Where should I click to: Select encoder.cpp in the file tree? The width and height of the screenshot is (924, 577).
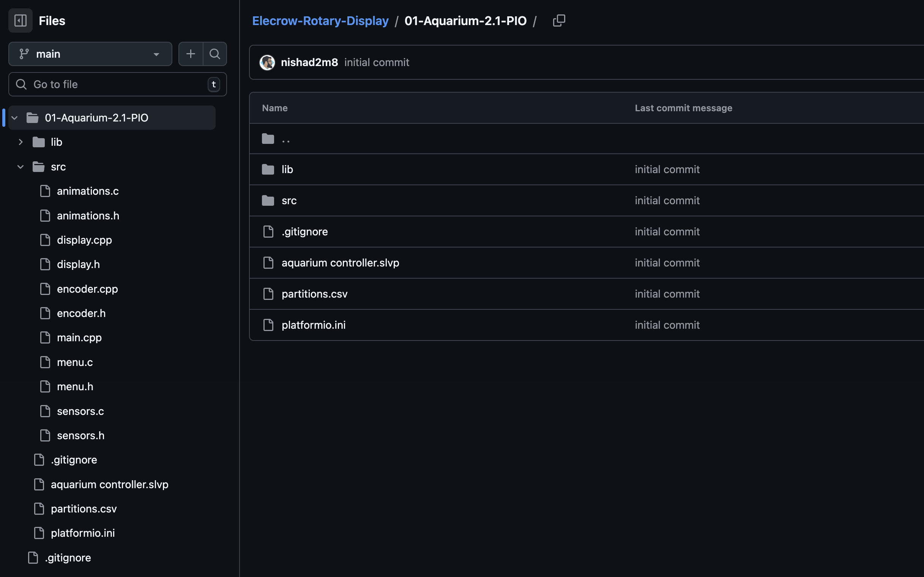pyautogui.click(x=87, y=289)
